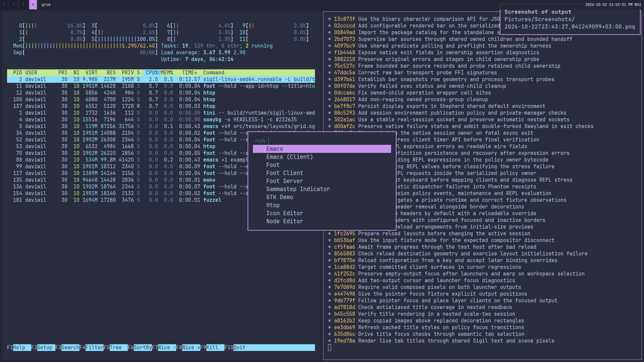Launch GTK Demo from the launcher
This screenshot has height=362, width=644.
click(x=322, y=197)
